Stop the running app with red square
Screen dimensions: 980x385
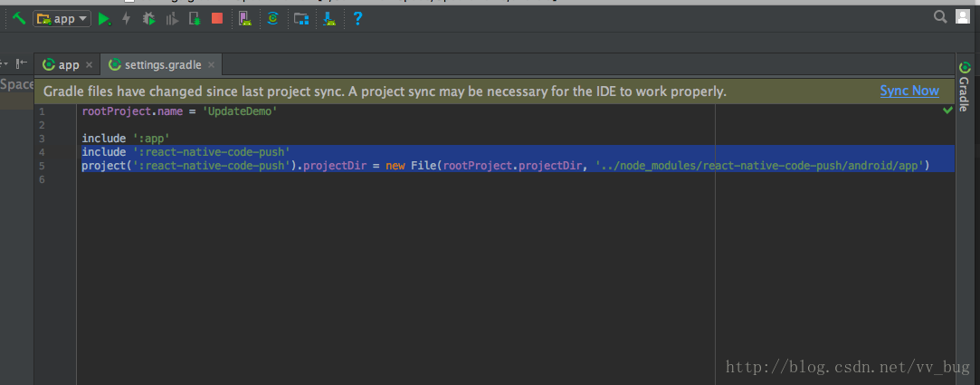(217, 19)
